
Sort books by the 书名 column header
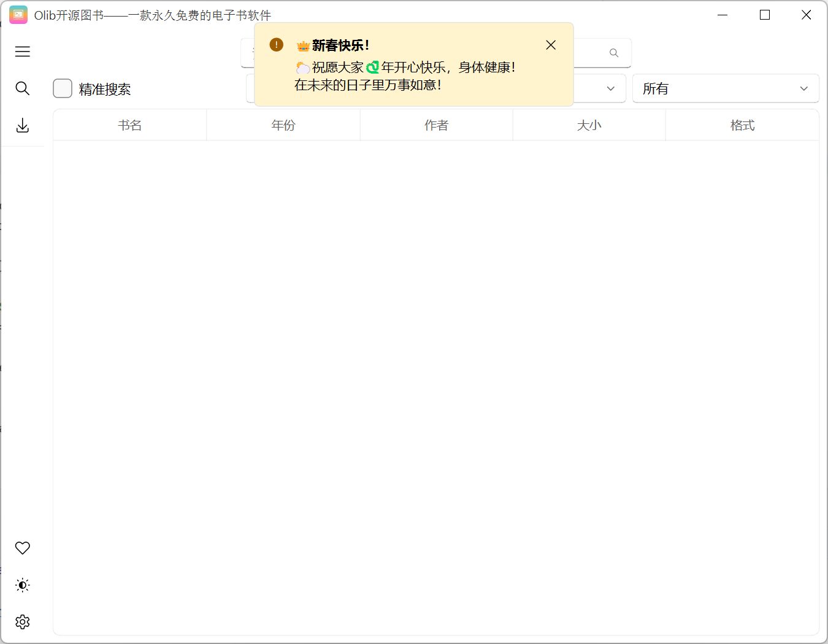[x=129, y=125]
